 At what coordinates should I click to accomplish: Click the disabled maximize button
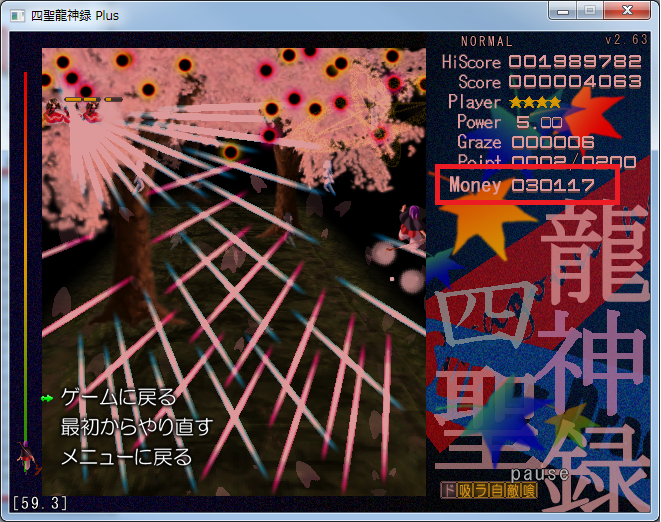point(590,11)
